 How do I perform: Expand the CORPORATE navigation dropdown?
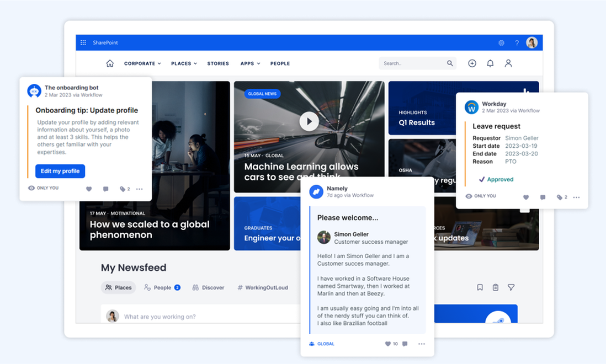(x=142, y=63)
